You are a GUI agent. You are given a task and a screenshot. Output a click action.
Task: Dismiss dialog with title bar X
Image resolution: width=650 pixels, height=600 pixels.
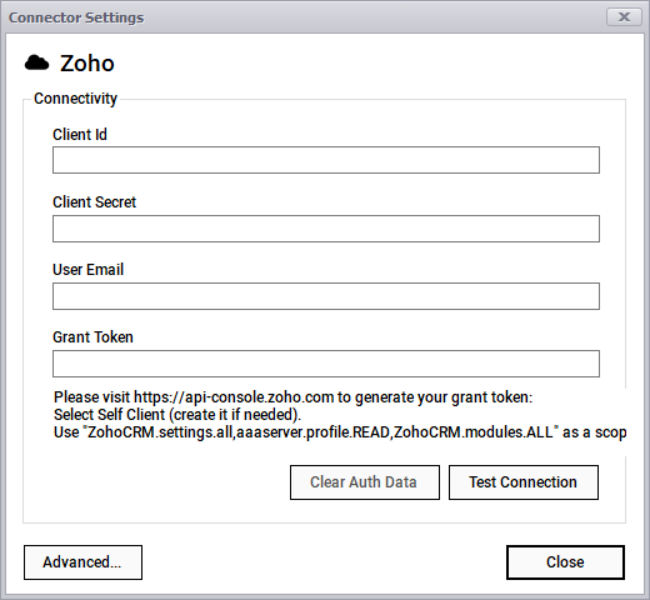[624, 17]
